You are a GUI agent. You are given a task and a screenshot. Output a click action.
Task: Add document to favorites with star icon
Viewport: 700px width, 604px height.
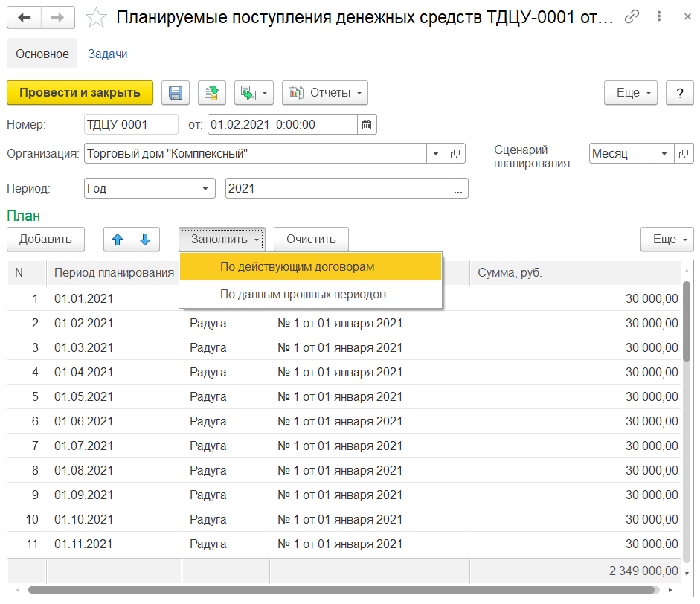(97, 18)
